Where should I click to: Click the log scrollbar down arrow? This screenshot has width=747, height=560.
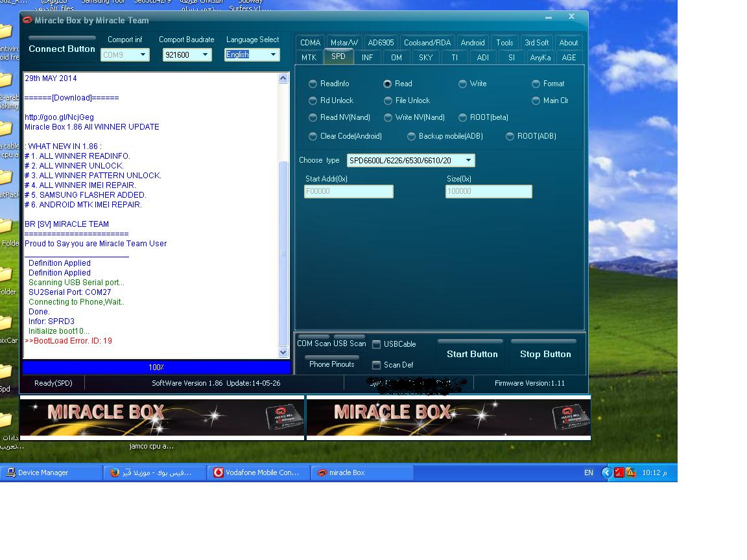(283, 353)
